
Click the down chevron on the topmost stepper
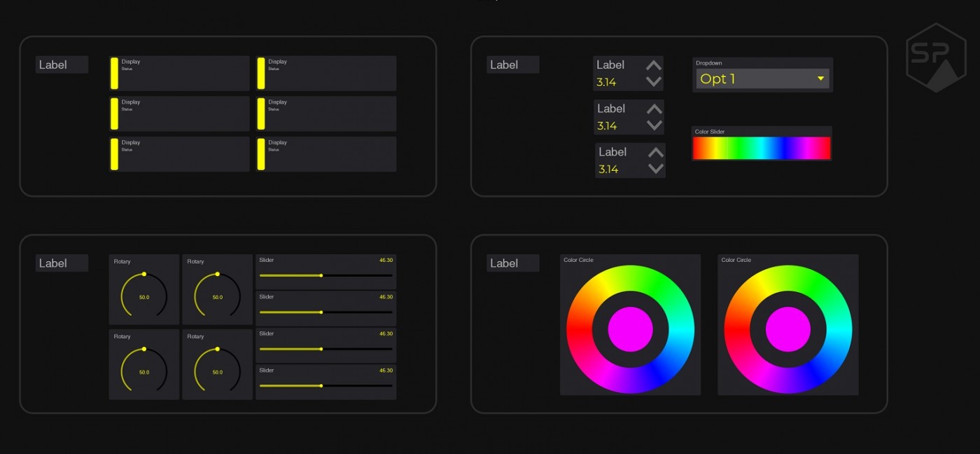click(654, 81)
